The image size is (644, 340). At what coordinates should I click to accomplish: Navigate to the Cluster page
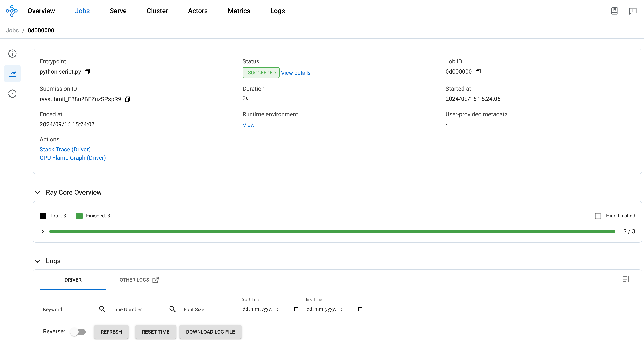(157, 11)
